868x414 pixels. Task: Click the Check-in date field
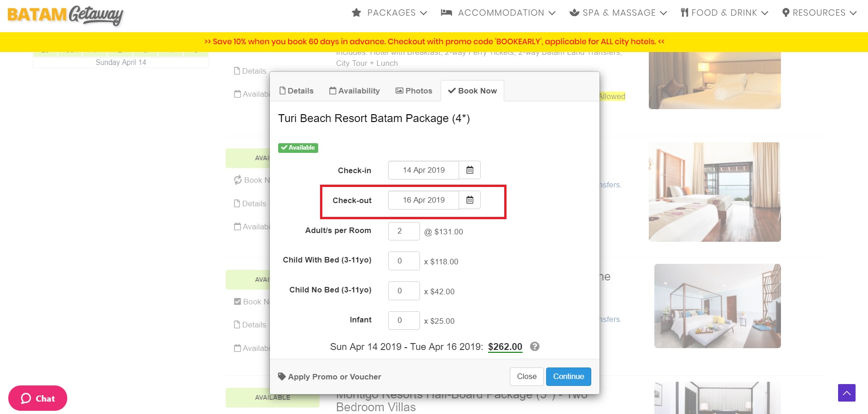(424, 170)
